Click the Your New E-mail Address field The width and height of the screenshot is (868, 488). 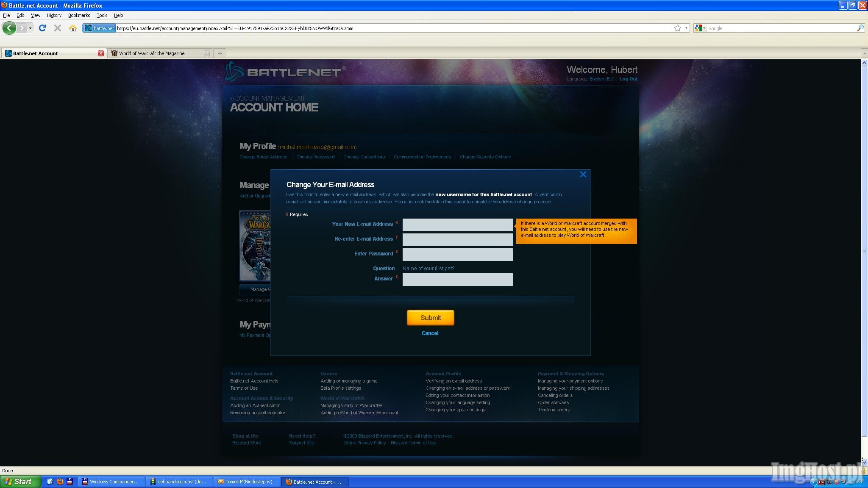tap(457, 225)
